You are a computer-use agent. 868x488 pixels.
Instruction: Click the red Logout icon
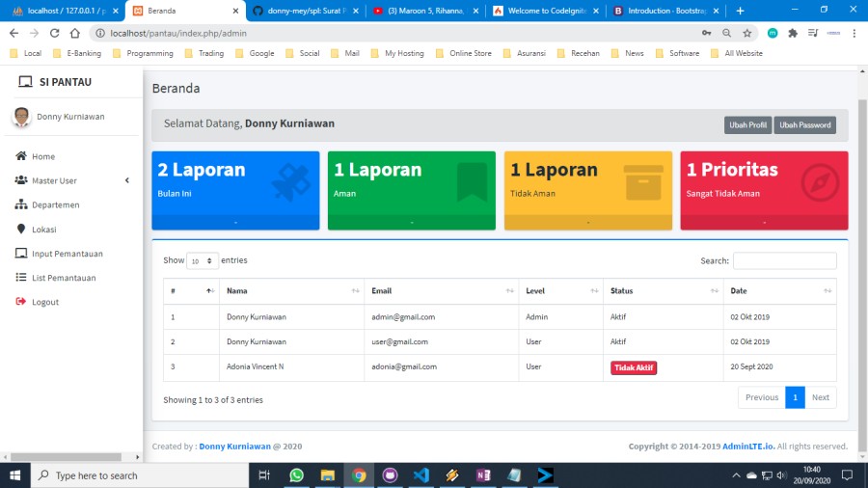click(x=21, y=302)
